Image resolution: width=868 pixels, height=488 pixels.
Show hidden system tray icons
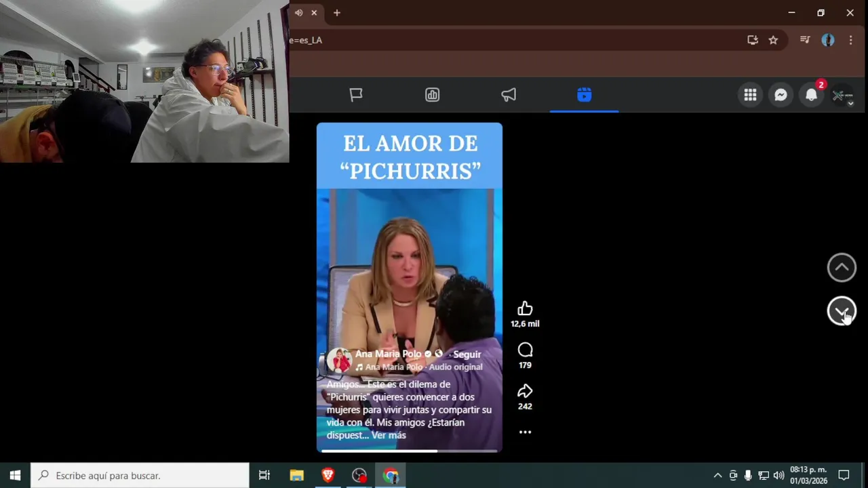pos(717,475)
